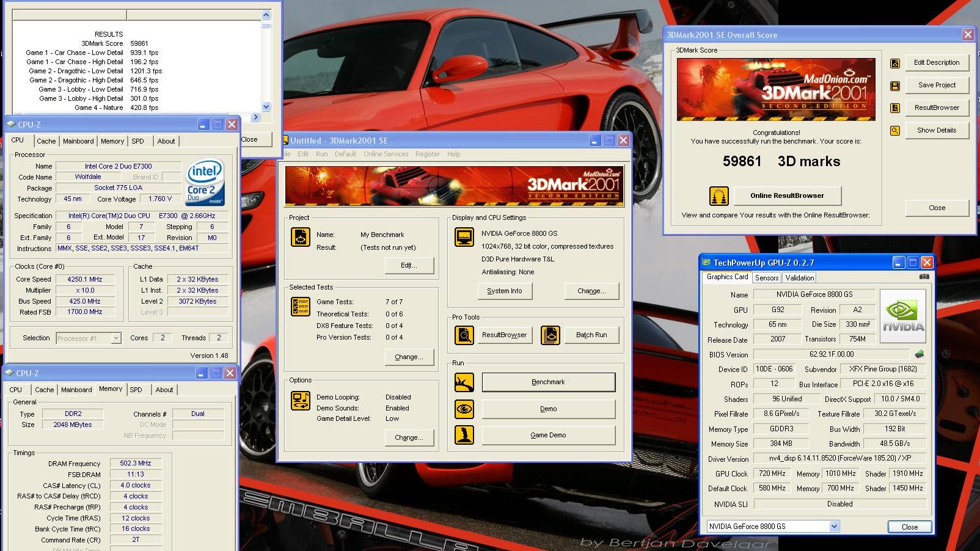Click the Edit Description button
The width and height of the screenshot is (980, 551).
point(937,63)
